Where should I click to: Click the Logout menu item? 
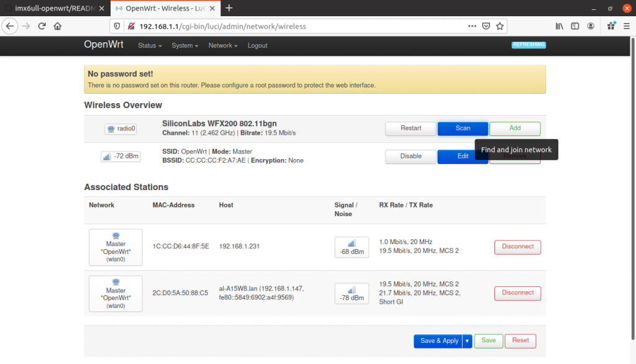click(x=257, y=45)
